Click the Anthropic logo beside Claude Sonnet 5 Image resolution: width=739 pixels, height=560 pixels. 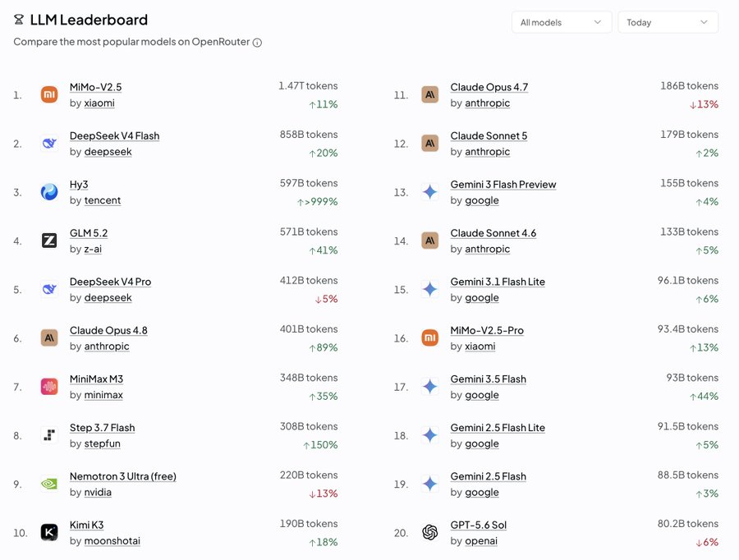429,144
